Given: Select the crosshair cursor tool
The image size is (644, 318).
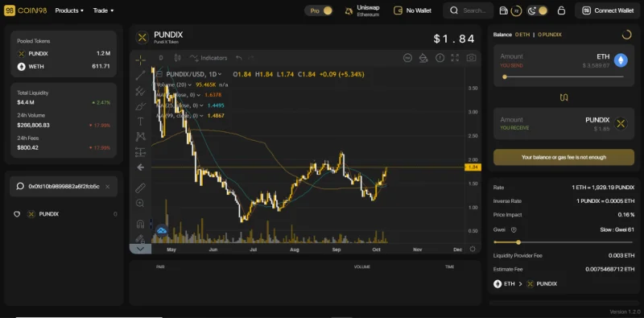Looking at the screenshot, I should tap(140, 60).
